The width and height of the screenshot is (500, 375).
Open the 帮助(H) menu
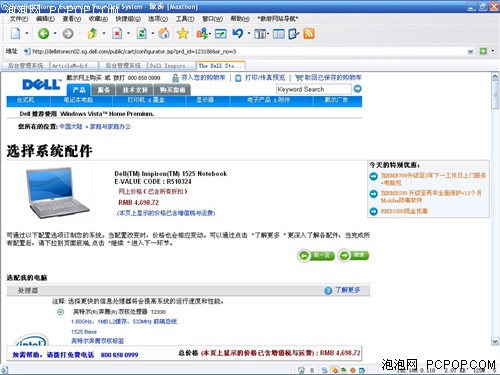coord(240,19)
